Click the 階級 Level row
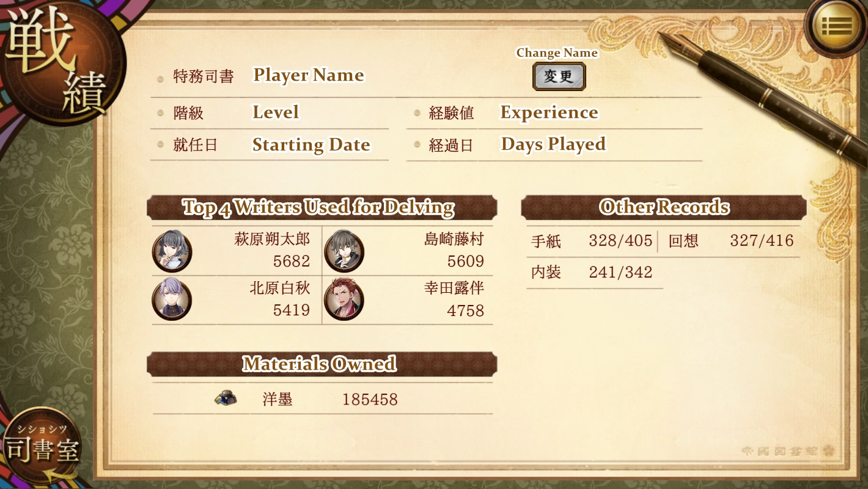The width and height of the screenshot is (868, 489). click(x=270, y=113)
